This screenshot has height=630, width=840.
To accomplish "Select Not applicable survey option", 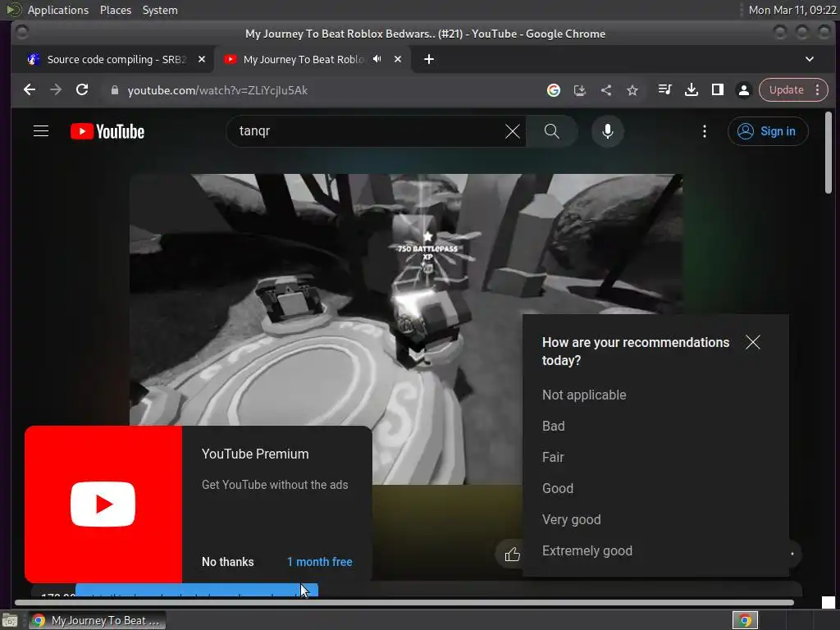I will click(584, 395).
